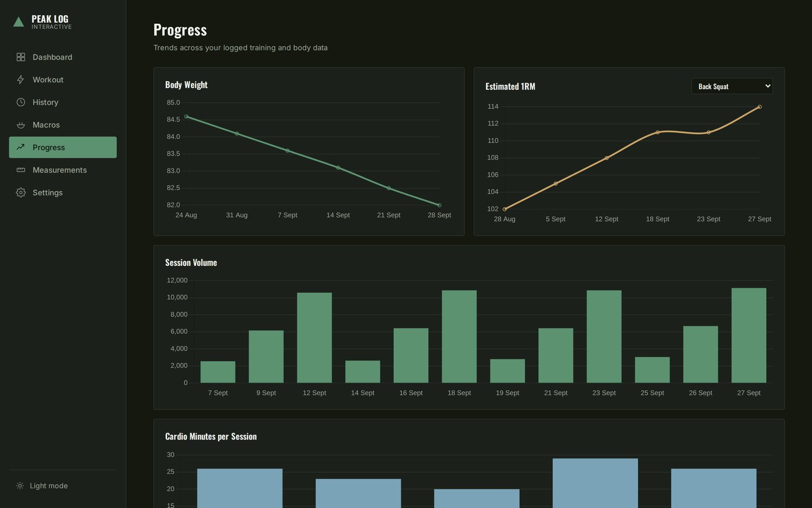This screenshot has width=812, height=508.
Task: Click the Progress page heading
Action: tap(180, 30)
